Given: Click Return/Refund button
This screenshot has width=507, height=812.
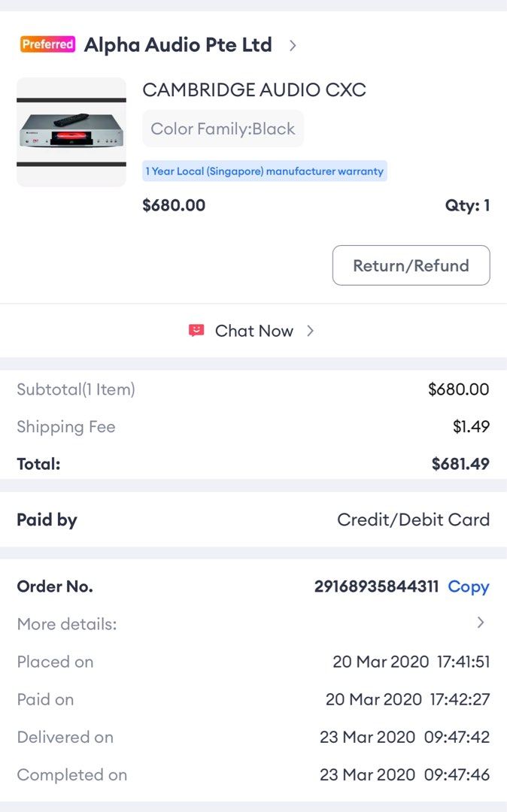Looking at the screenshot, I should [411, 265].
